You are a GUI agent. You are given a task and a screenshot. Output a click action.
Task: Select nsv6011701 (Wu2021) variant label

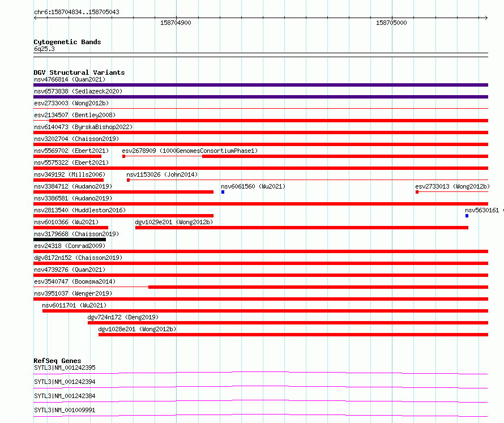coord(74,305)
